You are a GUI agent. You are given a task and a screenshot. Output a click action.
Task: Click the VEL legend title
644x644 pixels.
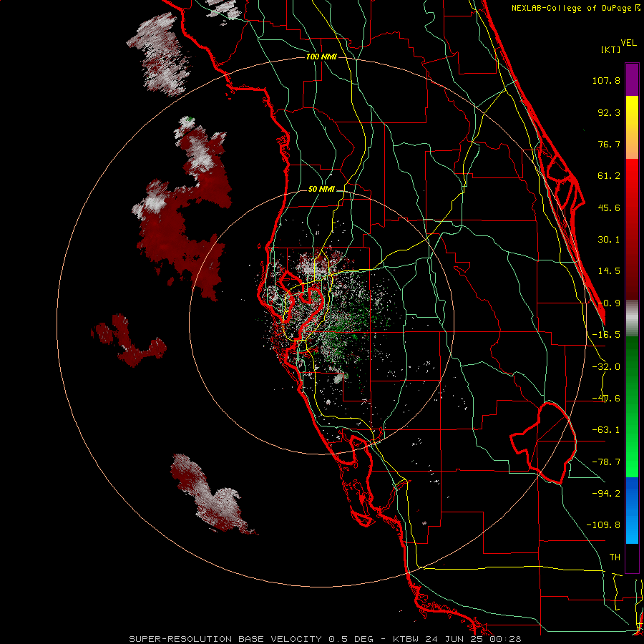coord(628,43)
